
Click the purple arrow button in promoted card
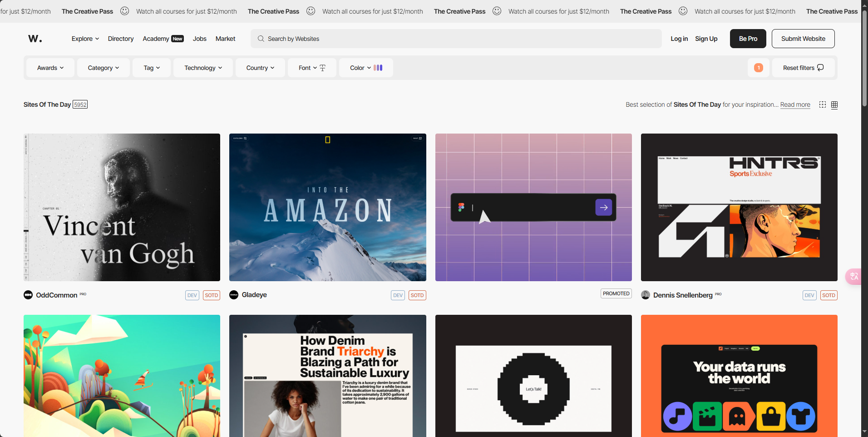click(603, 207)
